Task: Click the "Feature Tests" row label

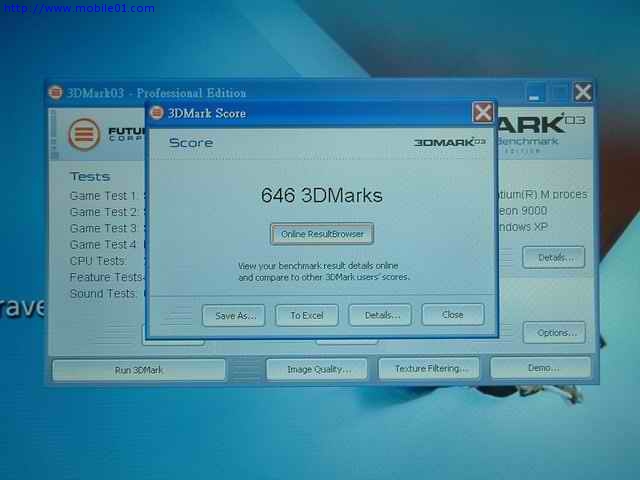Action: (107, 277)
